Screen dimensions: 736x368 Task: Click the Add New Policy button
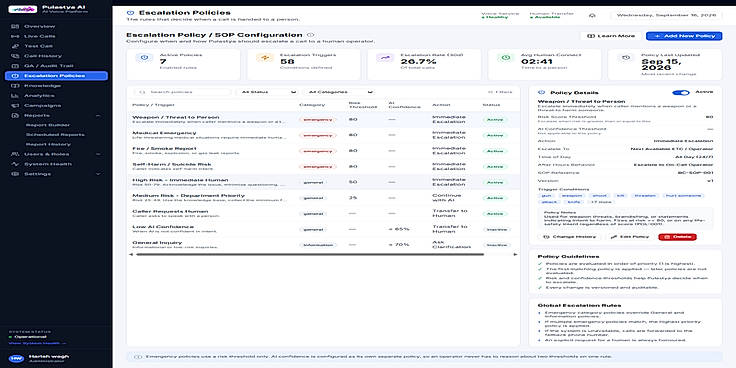pos(684,36)
